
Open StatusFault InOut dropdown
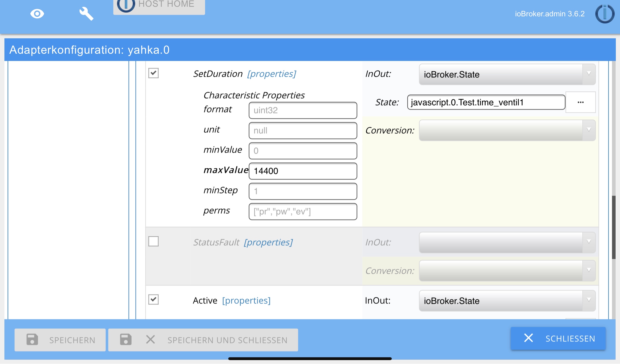(507, 242)
